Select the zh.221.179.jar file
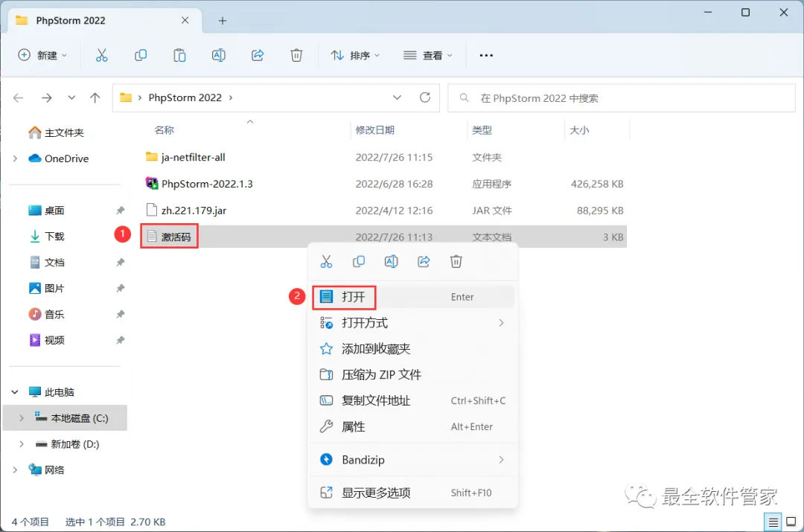The image size is (804, 532). (x=186, y=211)
